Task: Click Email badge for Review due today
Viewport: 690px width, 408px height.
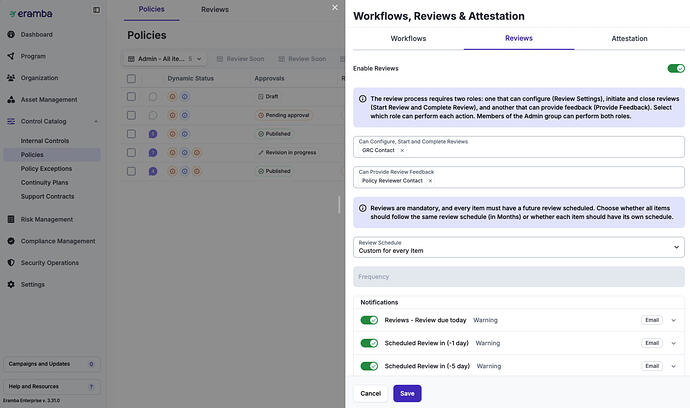Action: (x=652, y=320)
